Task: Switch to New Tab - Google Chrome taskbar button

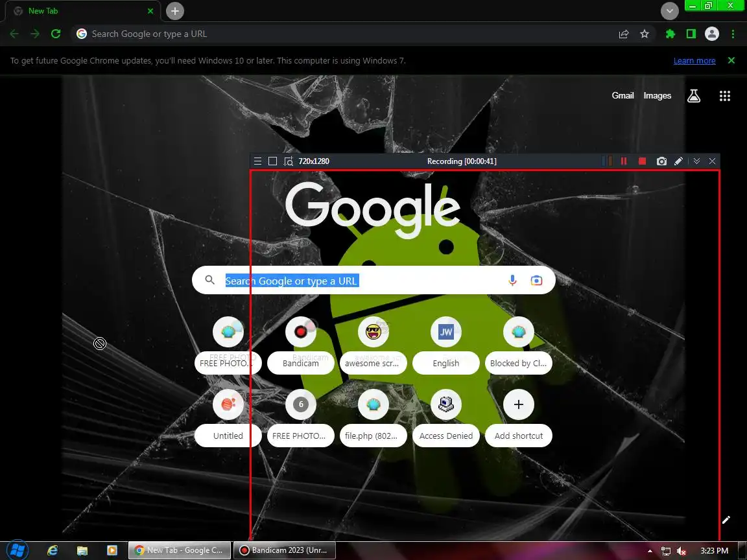Action: (179, 550)
